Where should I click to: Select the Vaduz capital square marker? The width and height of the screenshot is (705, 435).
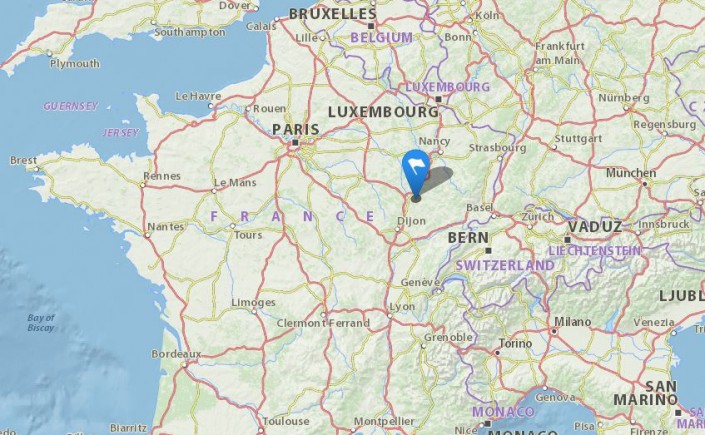click(567, 240)
